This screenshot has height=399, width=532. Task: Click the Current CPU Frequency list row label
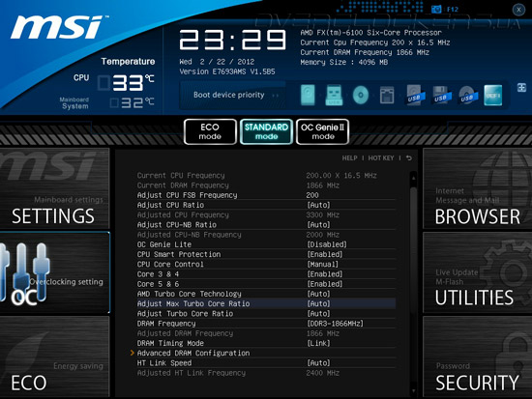pyautogui.click(x=181, y=176)
